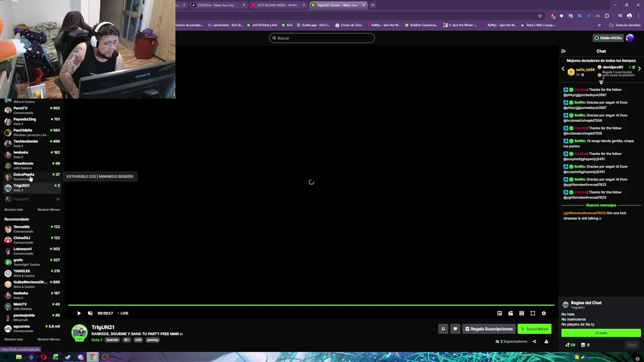Unmute the player volume icon
Image resolution: width=644 pixels, height=362 pixels.
tap(90, 313)
